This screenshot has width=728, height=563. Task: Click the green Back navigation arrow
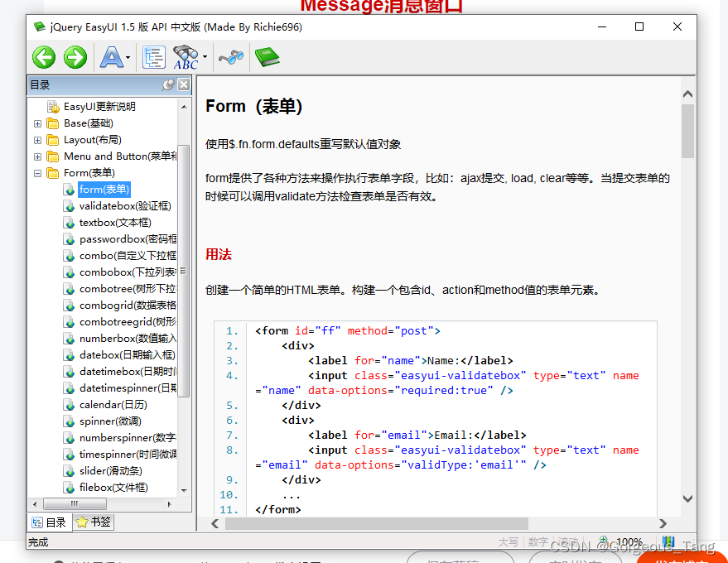[43, 57]
